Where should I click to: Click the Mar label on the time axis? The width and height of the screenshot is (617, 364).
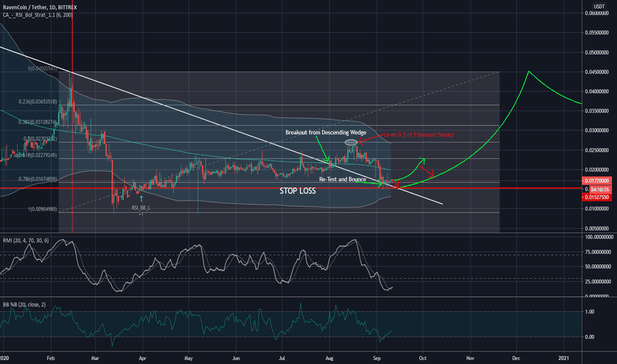click(x=95, y=359)
